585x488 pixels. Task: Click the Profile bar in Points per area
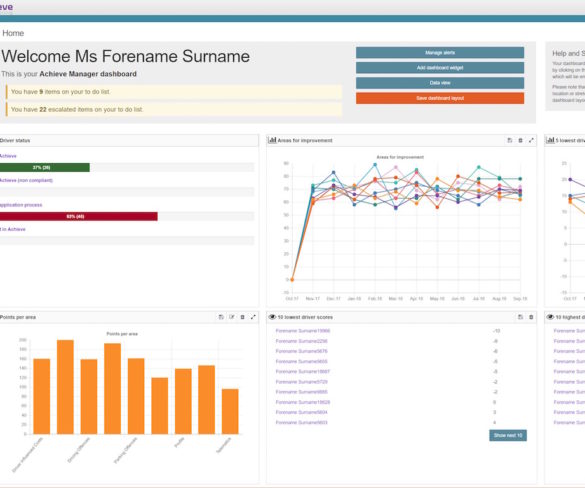click(x=183, y=401)
